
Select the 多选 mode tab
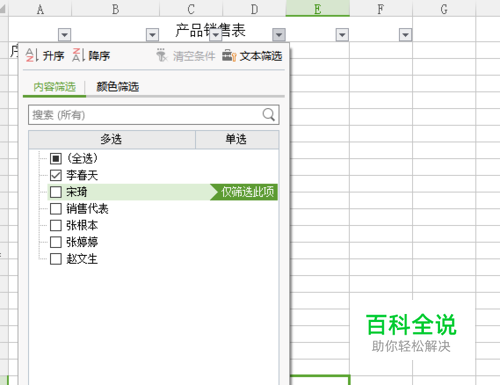[112, 139]
